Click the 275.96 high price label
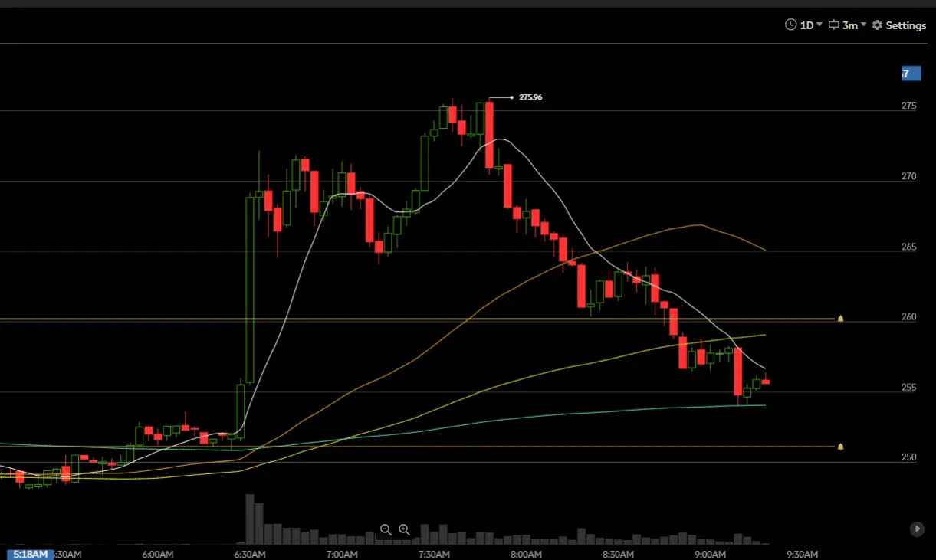Image resolution: width=936 pixels, height=560 pixels. [x=530, y=97]
